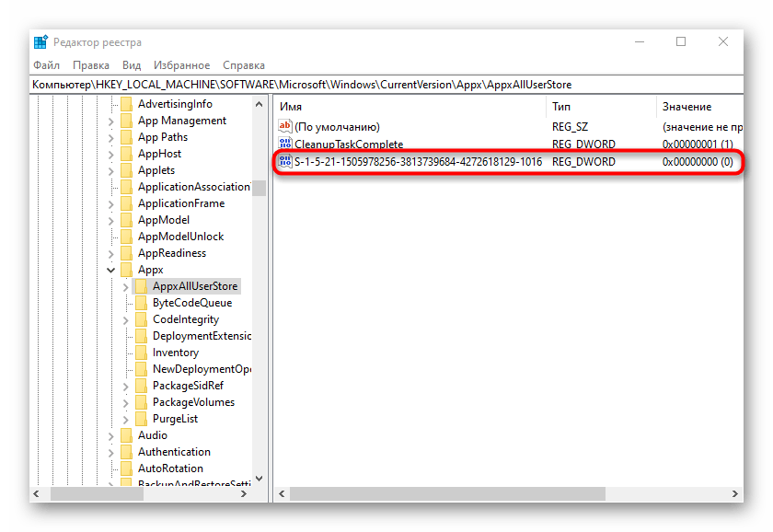Image resolution: width=773 pixels, height=532 pixels.
Task: Select the Appx folder icon
Action: (127, 270)
